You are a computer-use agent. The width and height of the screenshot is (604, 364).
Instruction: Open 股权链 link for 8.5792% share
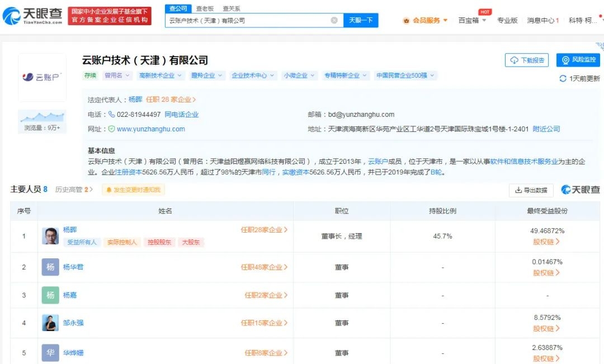click(546, 329)
